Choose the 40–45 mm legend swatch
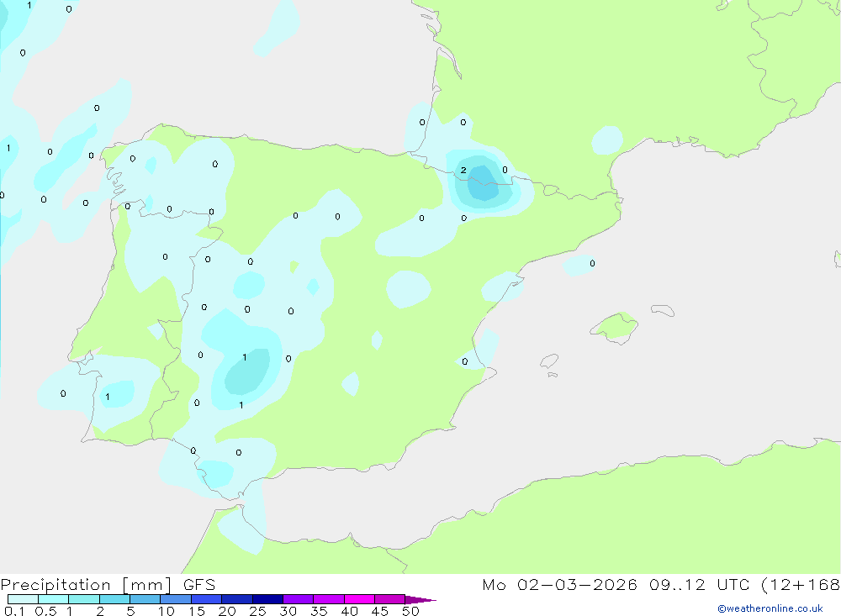841x616 pixels. [x=359, y=599]
